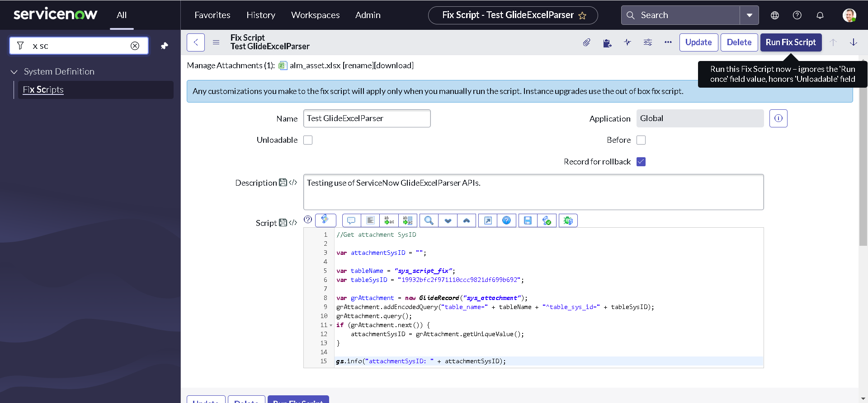This screenshot has width=868, height=403.
Task: Click the Update button in header
Action: [698, 42]
